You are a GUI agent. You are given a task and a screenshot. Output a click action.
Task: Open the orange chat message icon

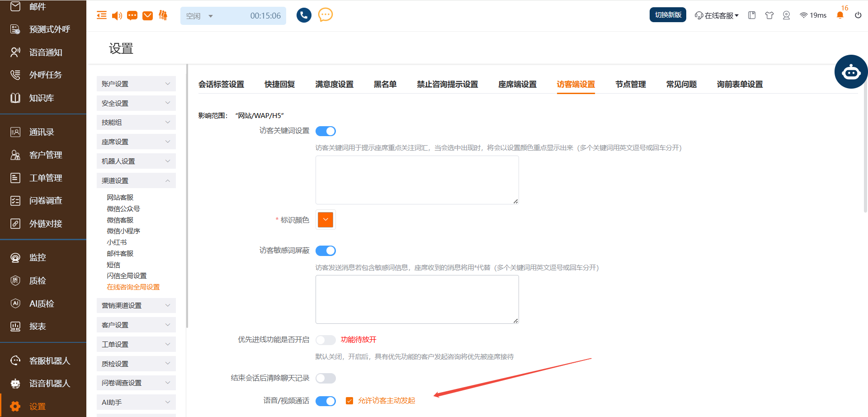132,16
